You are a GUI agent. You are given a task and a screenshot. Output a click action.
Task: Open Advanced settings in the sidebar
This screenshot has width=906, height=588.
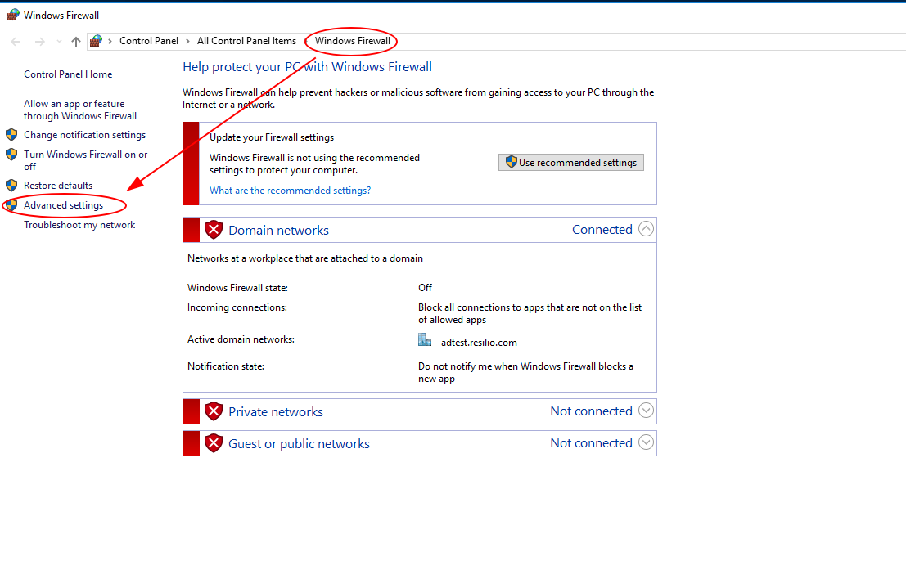point(63,205)
